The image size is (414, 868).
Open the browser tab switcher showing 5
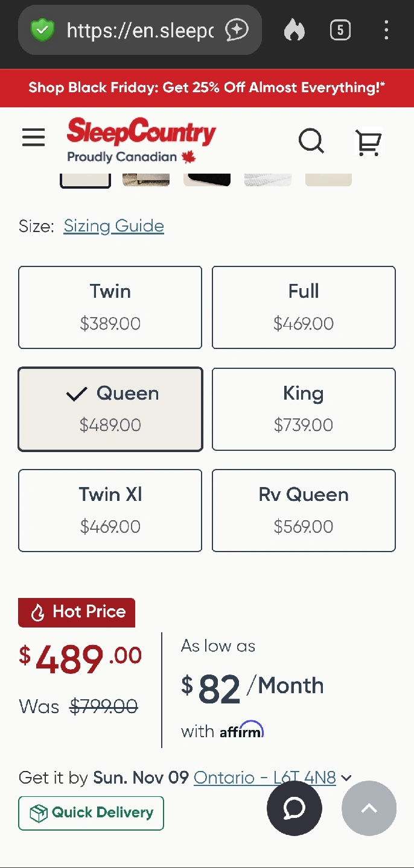coord(340,30)
